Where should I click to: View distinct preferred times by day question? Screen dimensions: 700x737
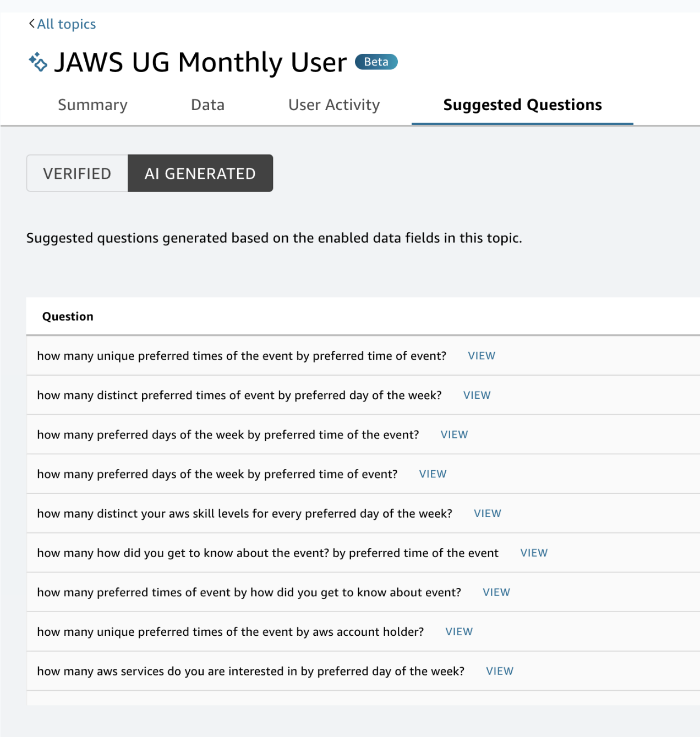coord(477,395)
